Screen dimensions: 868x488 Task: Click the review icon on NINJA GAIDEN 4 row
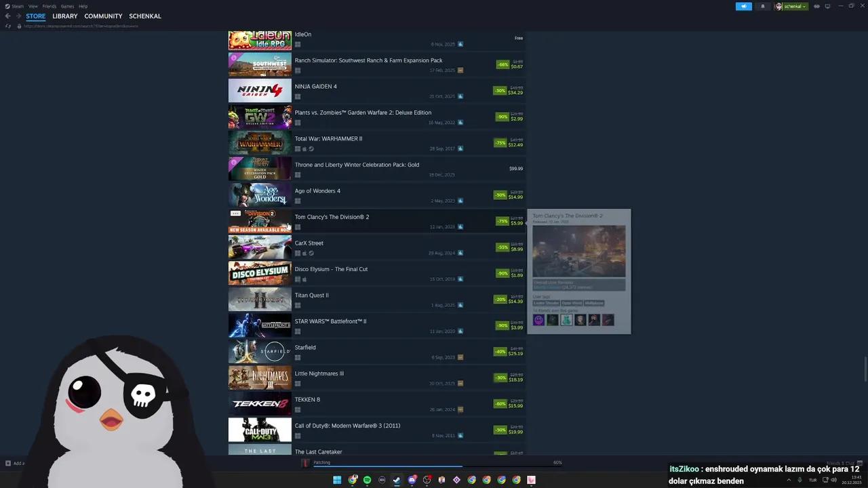[460, 96]
